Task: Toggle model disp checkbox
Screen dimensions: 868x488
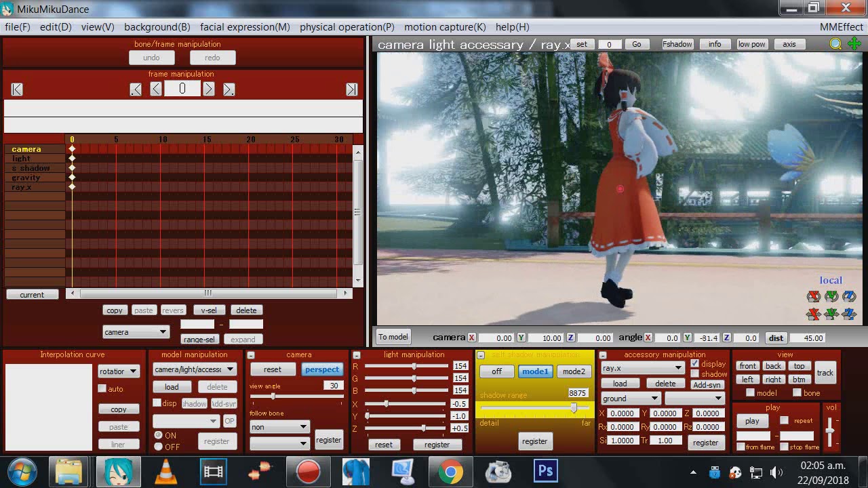Action: (x=157, y=403)
